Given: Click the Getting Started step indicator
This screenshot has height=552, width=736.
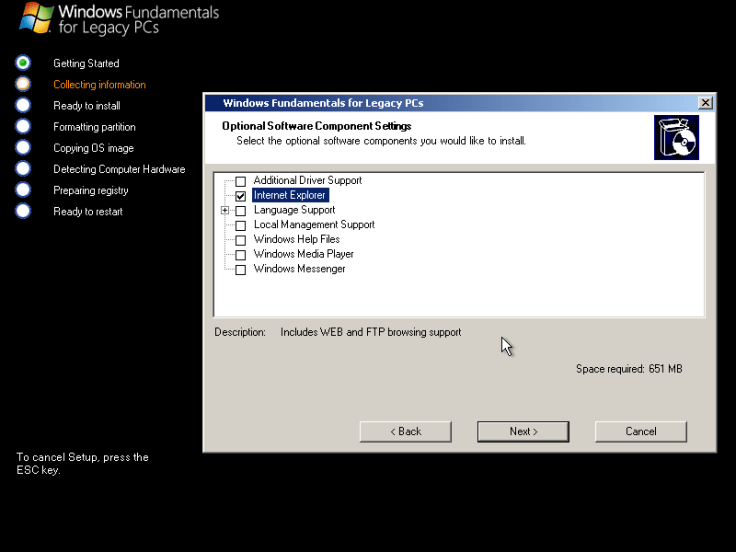Looking at the screenshot, I should pos(23,63).
